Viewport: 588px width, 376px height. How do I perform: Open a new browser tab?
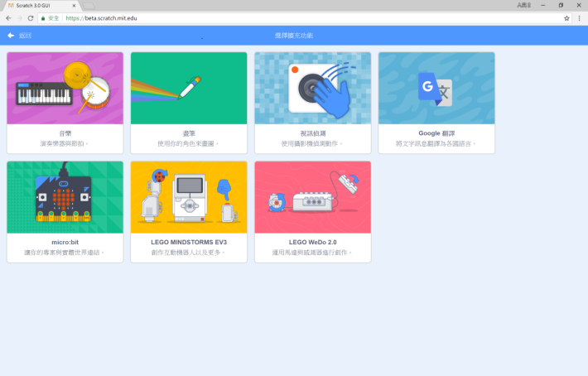(x=89, y=6)
